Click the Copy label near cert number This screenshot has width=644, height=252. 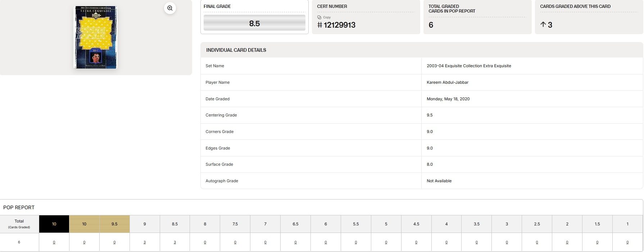pyautogui.click(x=327, y=17)
